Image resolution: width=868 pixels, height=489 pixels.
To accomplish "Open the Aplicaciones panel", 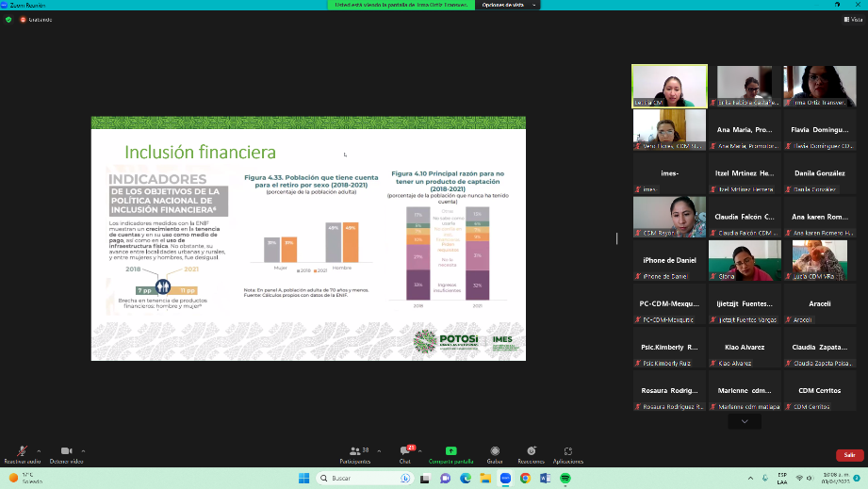I will tap(567, 453).
